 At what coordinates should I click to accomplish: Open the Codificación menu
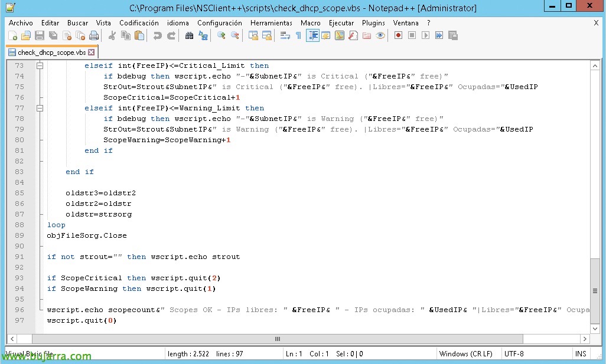[139, 23]
